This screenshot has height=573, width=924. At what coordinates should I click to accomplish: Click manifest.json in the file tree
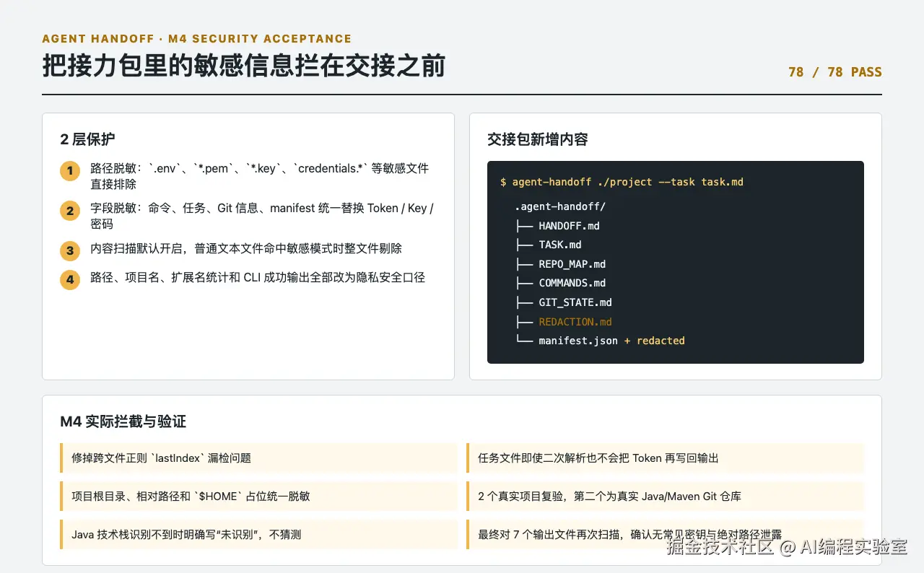click(578, 341)
